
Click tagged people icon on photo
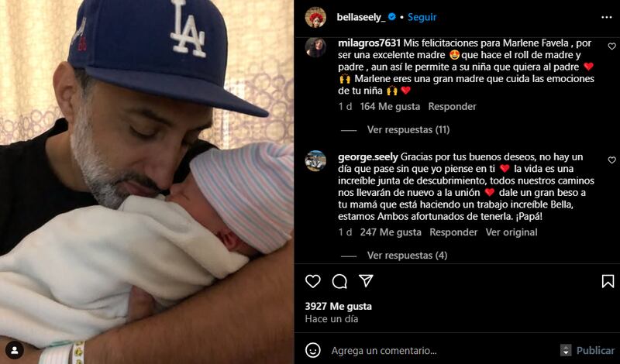15,350
